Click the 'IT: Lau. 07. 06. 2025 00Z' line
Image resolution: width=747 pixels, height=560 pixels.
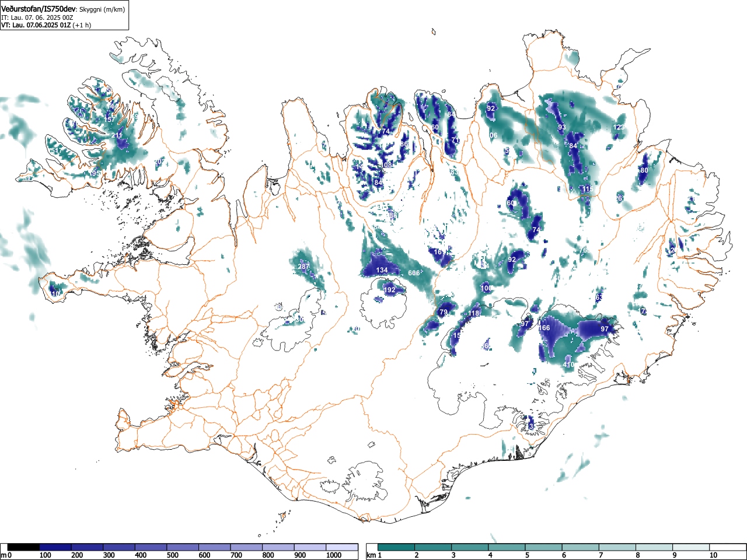pyautogui.click(x=37, y=17)
